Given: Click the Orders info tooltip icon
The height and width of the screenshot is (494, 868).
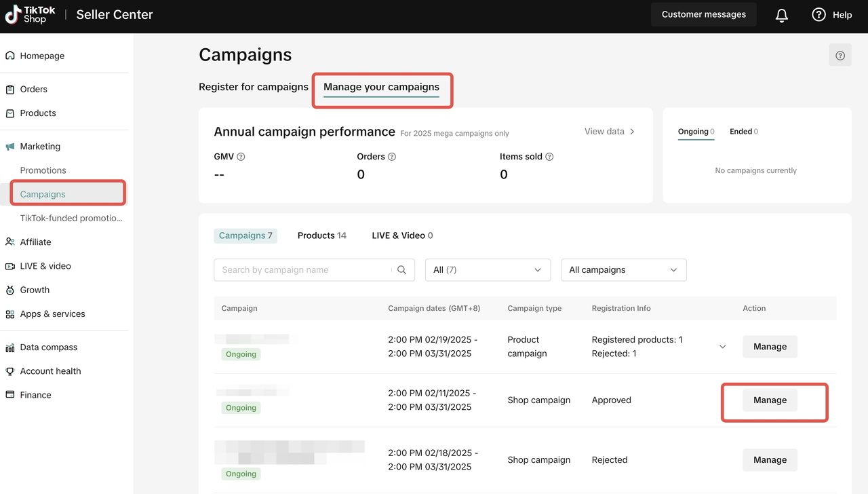Looking at the screenshot, I should 392,157.
